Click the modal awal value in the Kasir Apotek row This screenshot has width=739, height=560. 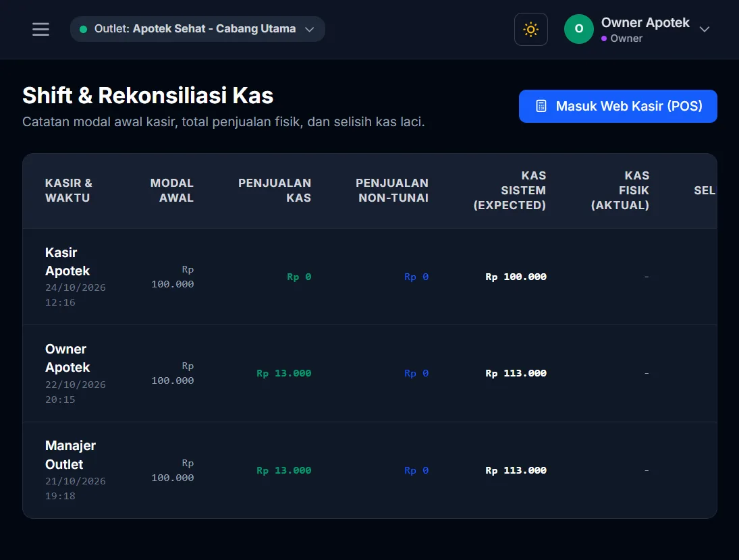pyautogui.click(x=173, y=277)
